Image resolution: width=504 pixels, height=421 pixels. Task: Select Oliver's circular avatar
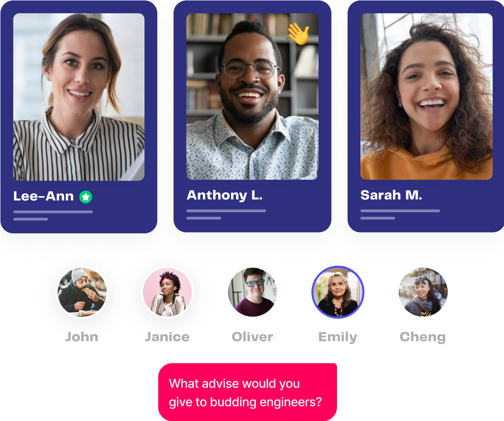(252, 292)
